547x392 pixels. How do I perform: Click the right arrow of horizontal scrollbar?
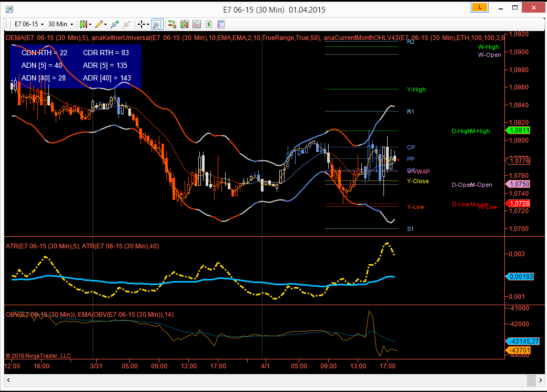pos(540,380)
